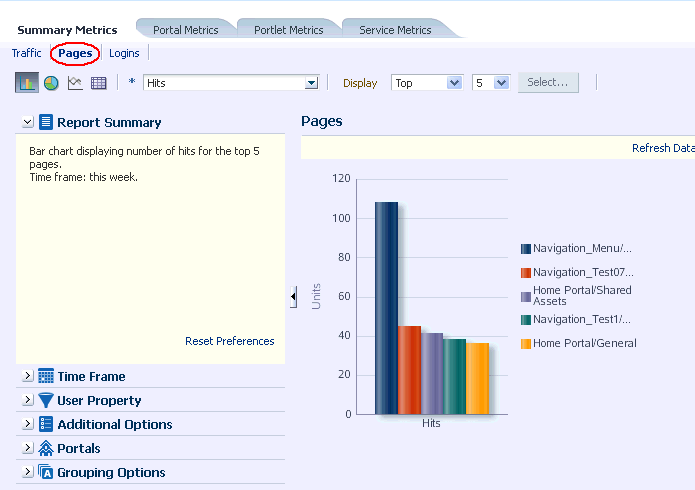Screen dimensions: 695x490
Task: Switch to pie chart view
Action: coord(51,83)
